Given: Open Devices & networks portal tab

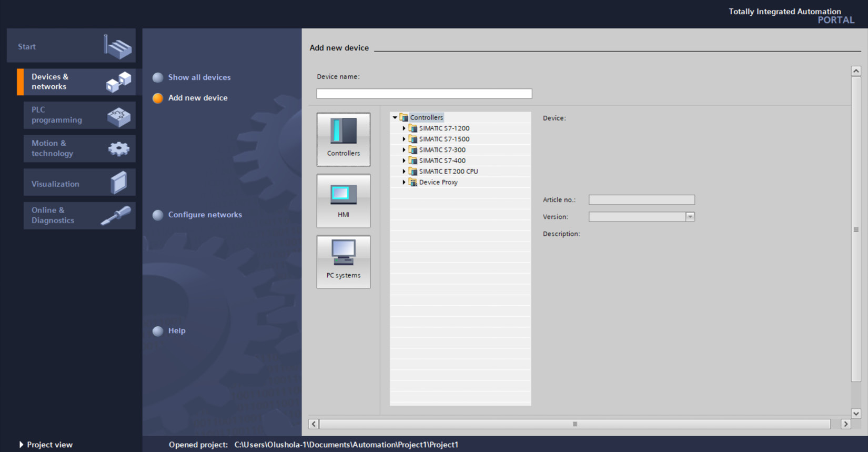Looking at the screenshot, I should pyautogui.click(x=76, y=82).
